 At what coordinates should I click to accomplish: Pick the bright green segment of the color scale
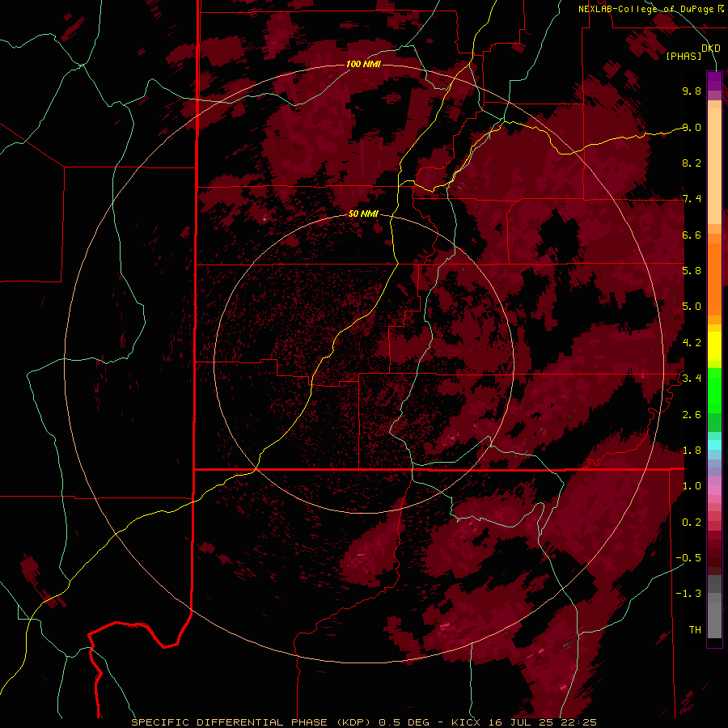tap(714, 391)
